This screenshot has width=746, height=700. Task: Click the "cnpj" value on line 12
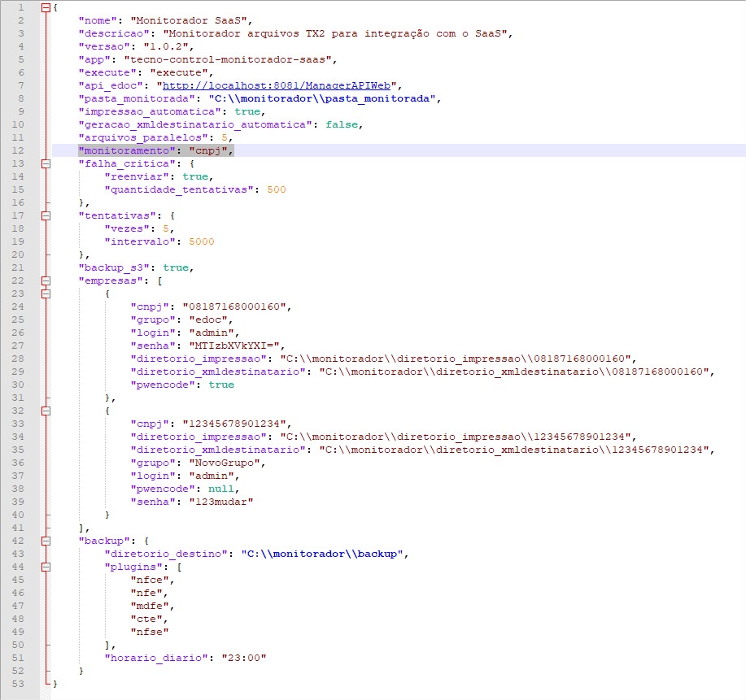pos(208,150)
